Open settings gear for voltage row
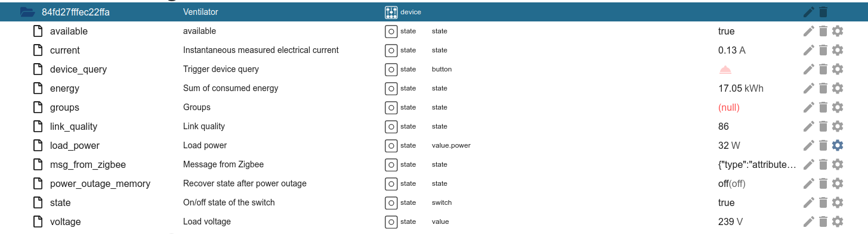868x234 pixels. (x=837, y=221)
